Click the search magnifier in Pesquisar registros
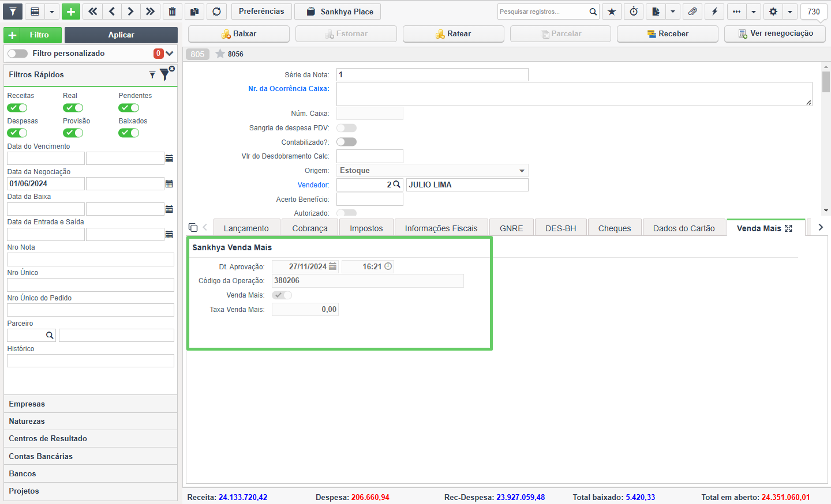The image size is (831, 504). 593,12
